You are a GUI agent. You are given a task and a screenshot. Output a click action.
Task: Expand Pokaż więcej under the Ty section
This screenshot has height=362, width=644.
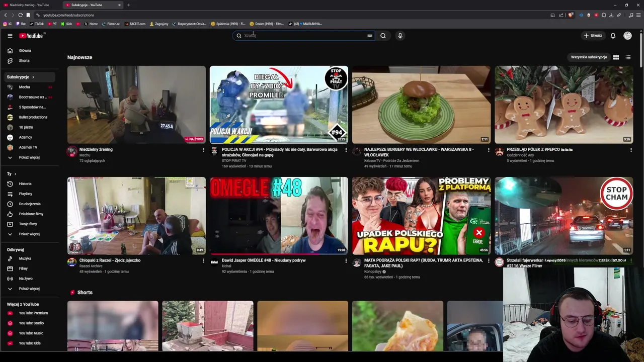(31, 234)
